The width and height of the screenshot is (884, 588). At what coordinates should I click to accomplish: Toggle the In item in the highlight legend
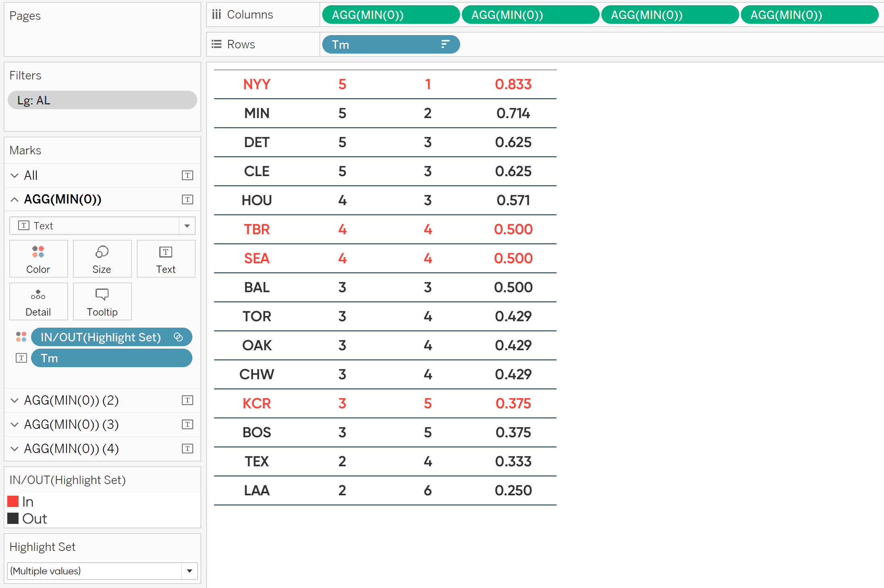[x=27, y=501]
